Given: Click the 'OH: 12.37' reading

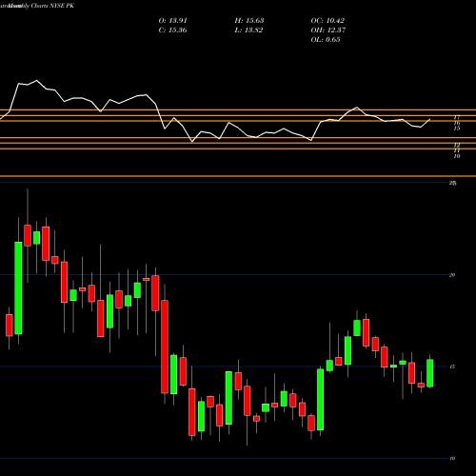Looking at the screenshot, I should 328,30.
